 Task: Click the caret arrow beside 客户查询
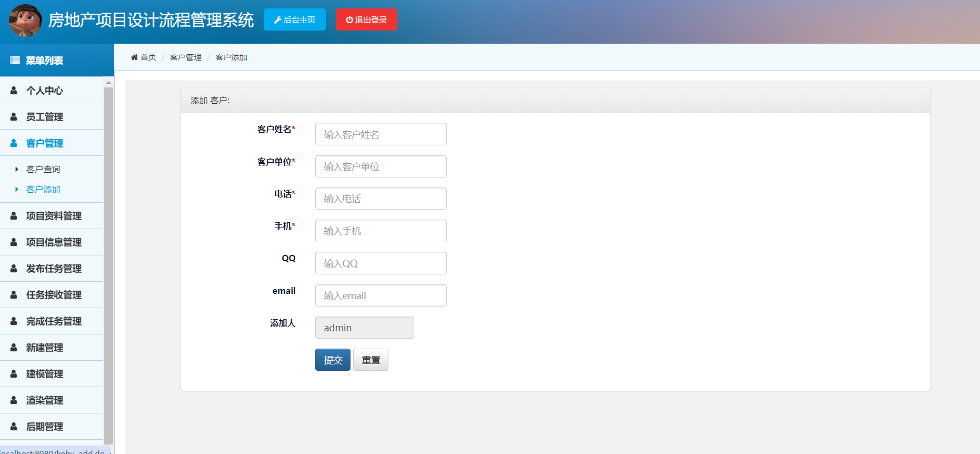(17, 169)
